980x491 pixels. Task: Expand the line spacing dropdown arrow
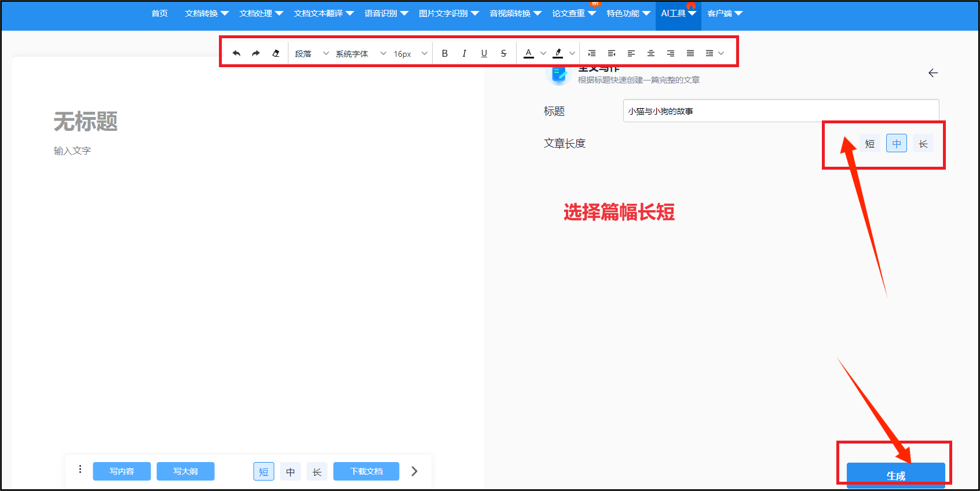[x=721, y=53]
